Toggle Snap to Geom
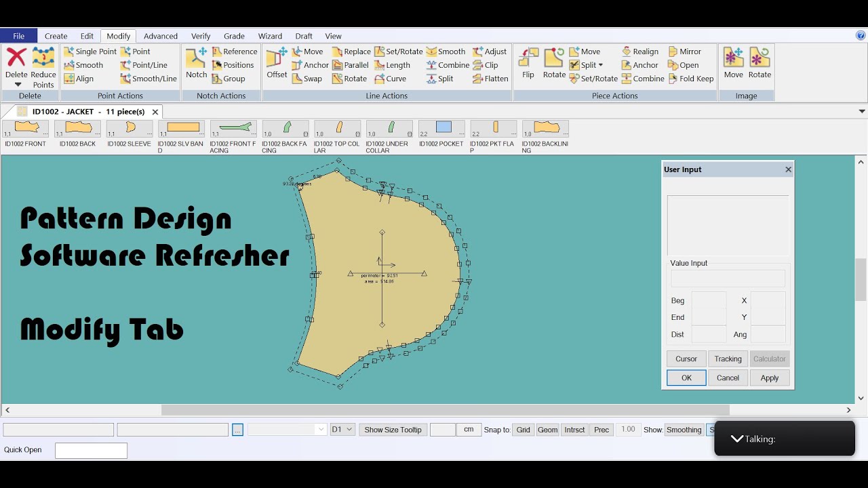 click(548, 430)
